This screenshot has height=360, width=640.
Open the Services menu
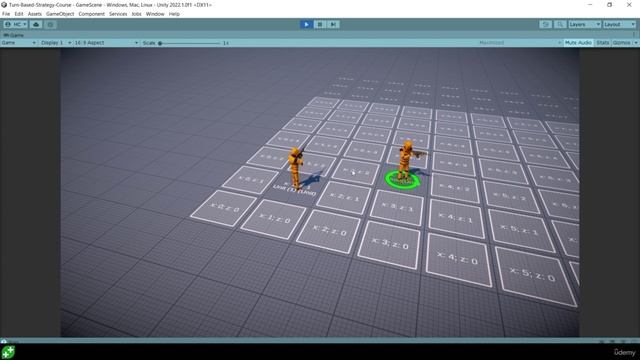pos(118,14)
